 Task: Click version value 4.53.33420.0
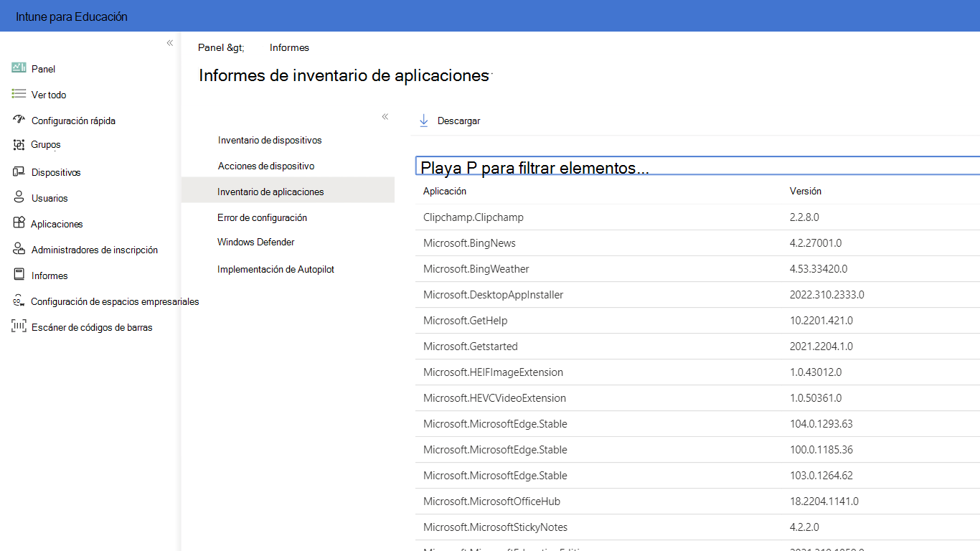point(819,268)
